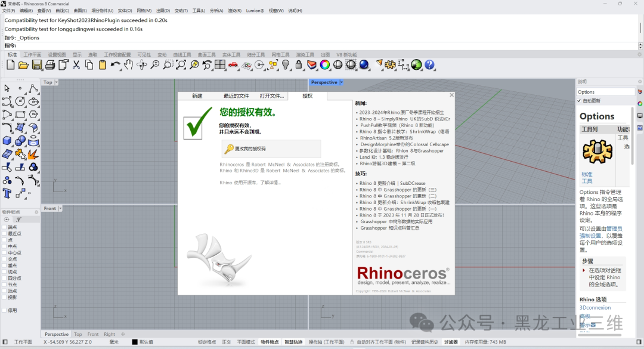
Task: Select the arrow pointer tool in sidebar
Action: click(7, 88)
